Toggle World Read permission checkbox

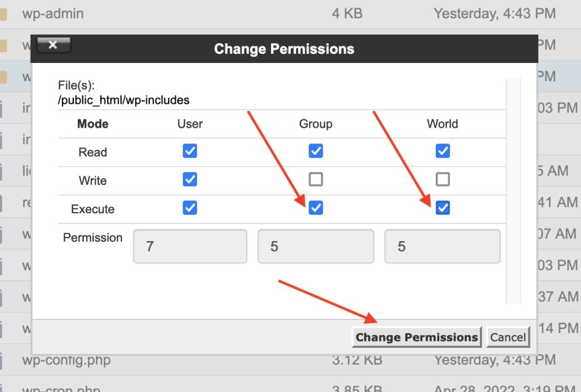tap(443, 151)
